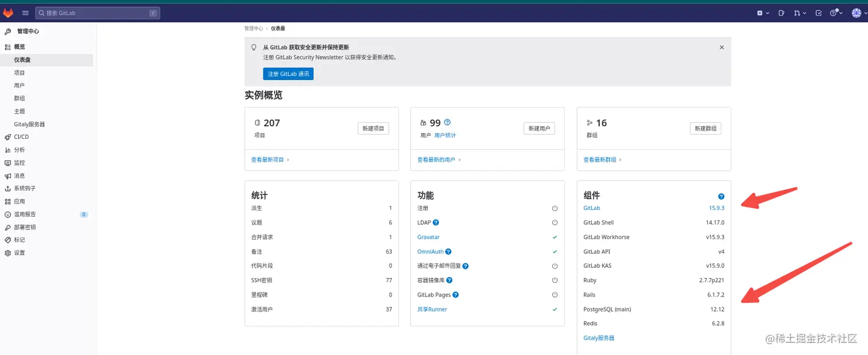Open Gitaly服务器 link in 组件 card
The image size is (868, 355).
pyautogui.click(x=599, y=338)
